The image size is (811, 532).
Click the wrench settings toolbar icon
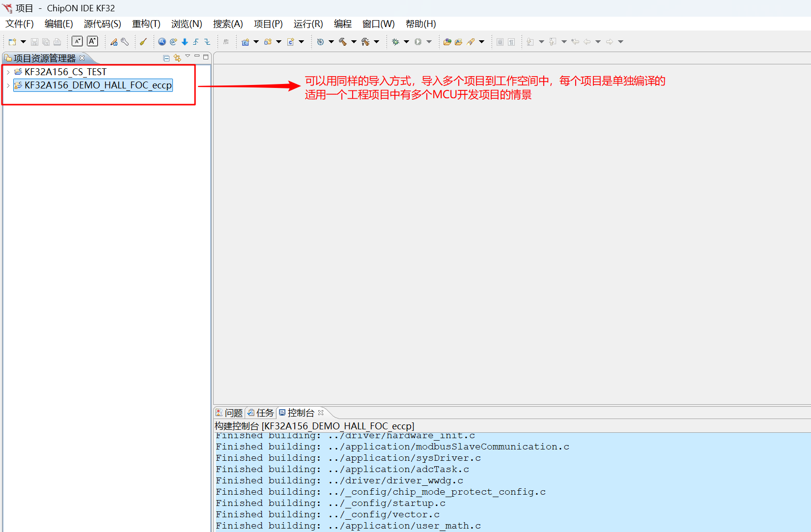coord(125,42)
